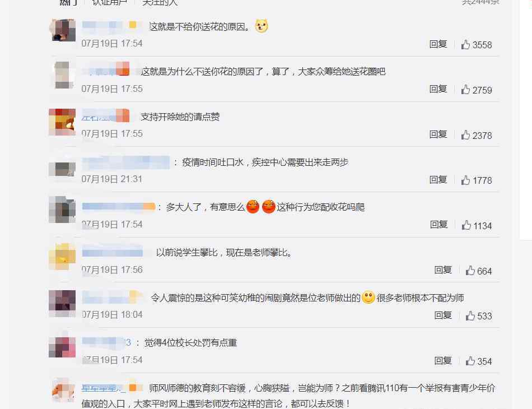Reply to the comment '这就是不给你送花的原因'
This screenshot has width=532, height=409.
(x=438, y=44)
